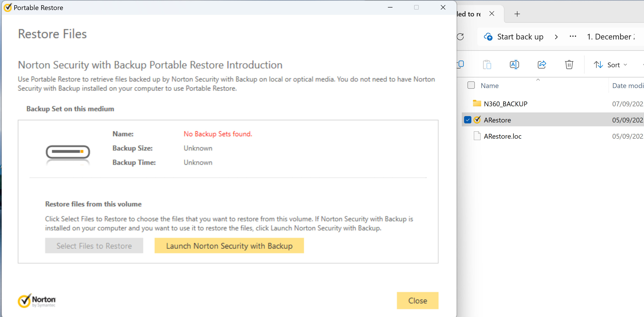Add a new Explorer tab
This screenshot has height=317, width=644.
point(517,14)
